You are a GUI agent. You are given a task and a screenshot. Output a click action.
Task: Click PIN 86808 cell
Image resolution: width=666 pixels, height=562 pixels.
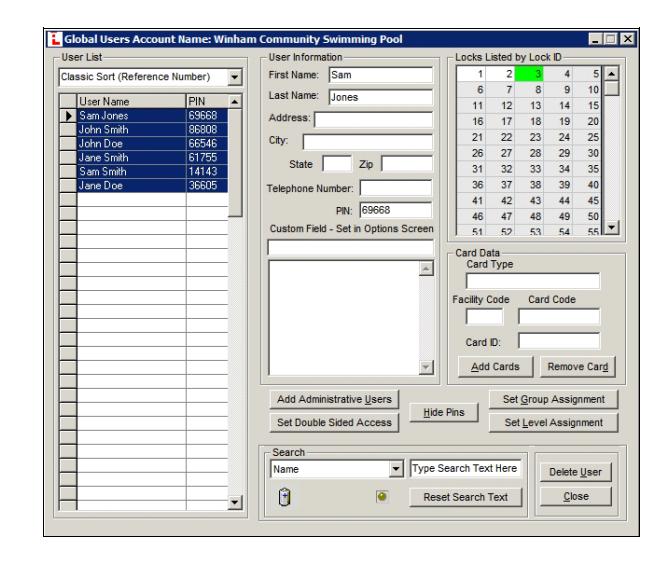pos(207,130)
